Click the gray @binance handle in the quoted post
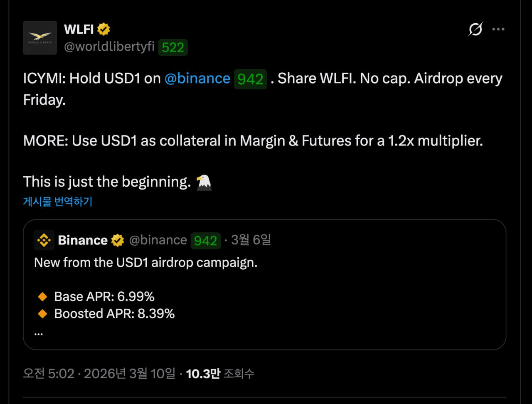The image size is (532, 404). (158, 240)
